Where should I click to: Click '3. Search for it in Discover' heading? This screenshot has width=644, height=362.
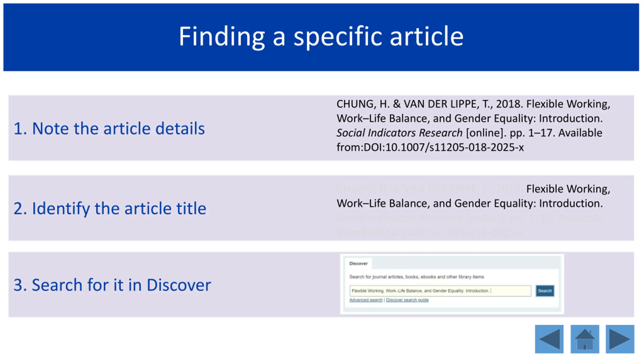112,285
